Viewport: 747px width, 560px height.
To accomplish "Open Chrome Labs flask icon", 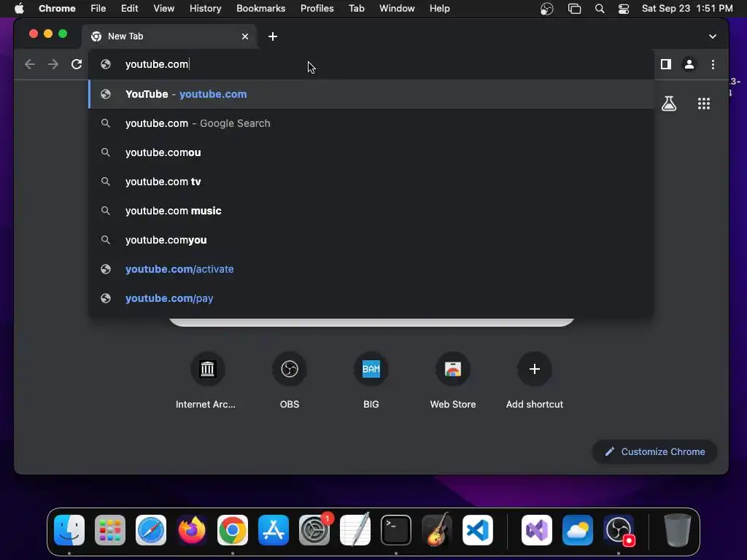I will (x=669, y=104).
